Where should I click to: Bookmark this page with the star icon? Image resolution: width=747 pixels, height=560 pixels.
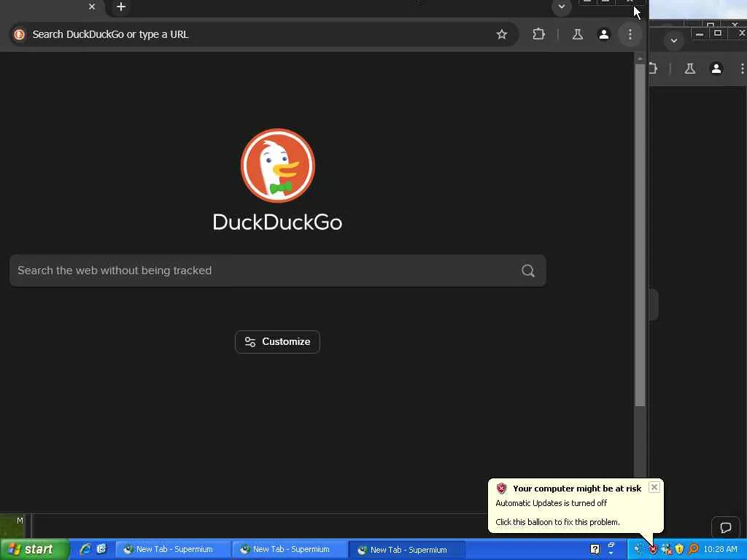(502, 34)
